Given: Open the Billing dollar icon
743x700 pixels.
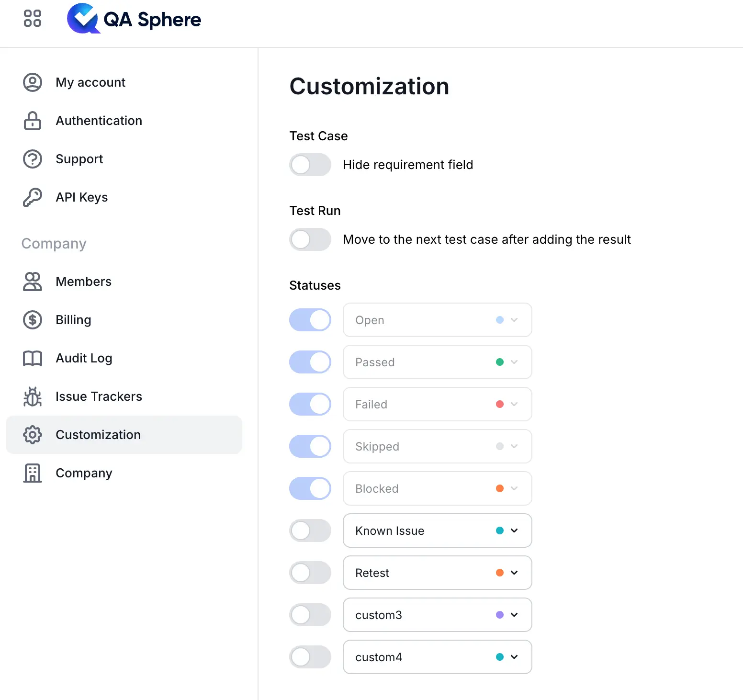Looking at the screenshot, I should [32, 320].
